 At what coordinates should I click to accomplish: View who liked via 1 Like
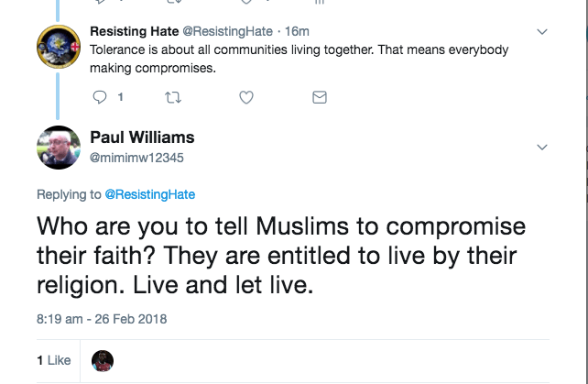(x=54, y=360)
